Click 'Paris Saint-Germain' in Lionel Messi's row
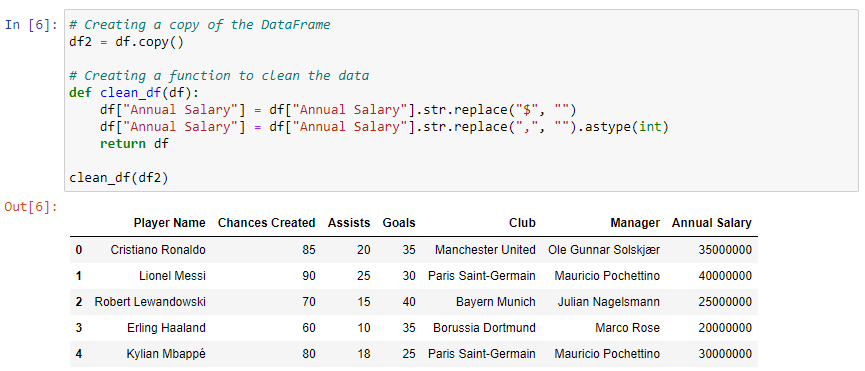 point(482,276)
